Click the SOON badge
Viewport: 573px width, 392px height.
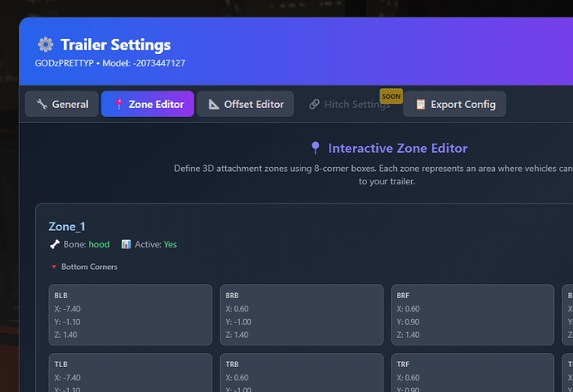pos(391,96)
